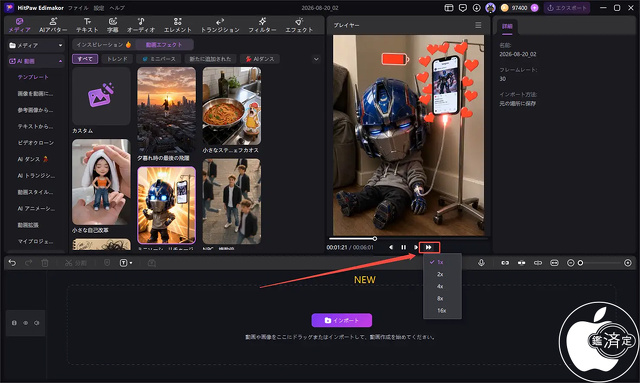Open the playback speed fast-forward button
The height and width of the screenshot is (383, 640).
(x=429, y=247)
